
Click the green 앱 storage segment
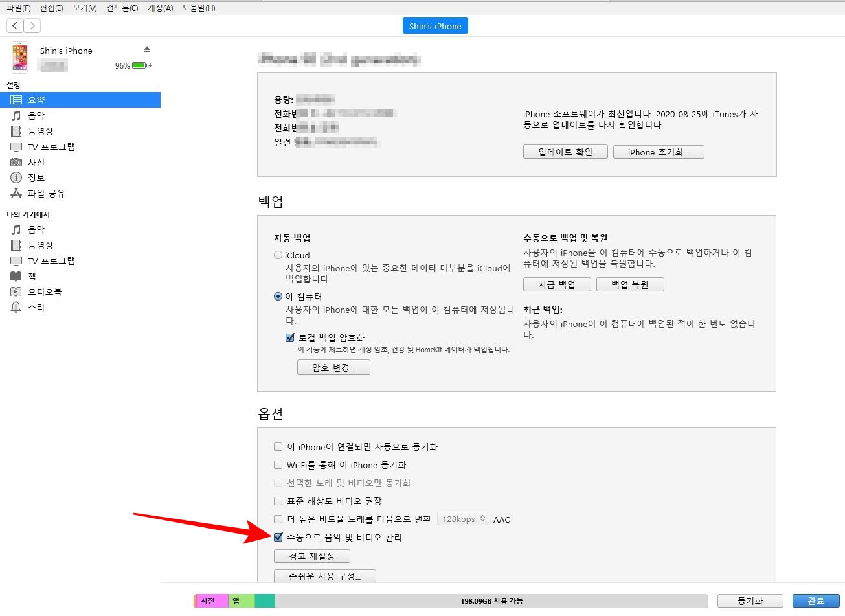pyautogui.click(x=242, y=601)
